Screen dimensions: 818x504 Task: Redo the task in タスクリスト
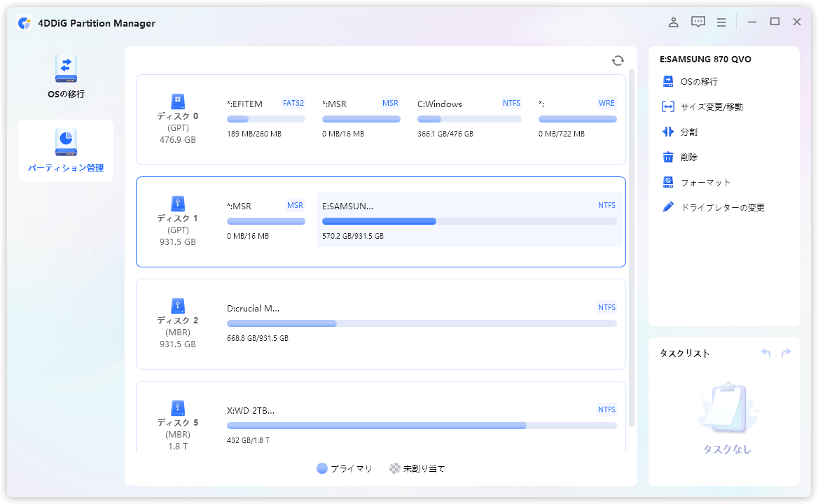click(786, 353)
